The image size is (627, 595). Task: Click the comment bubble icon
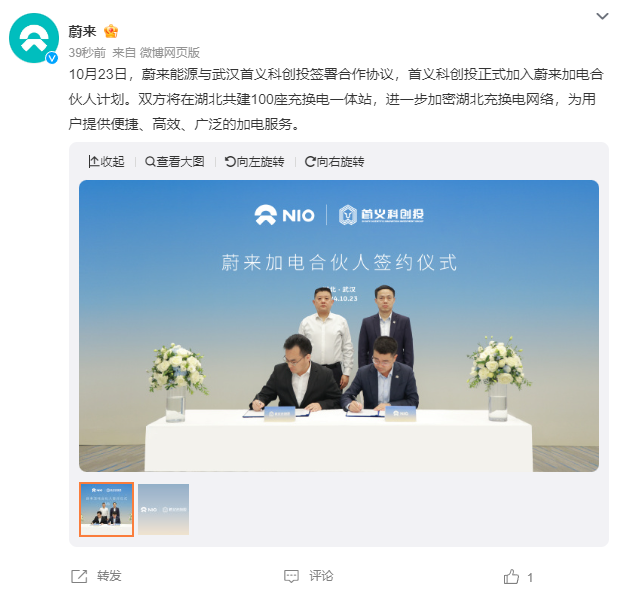point(291,577)
